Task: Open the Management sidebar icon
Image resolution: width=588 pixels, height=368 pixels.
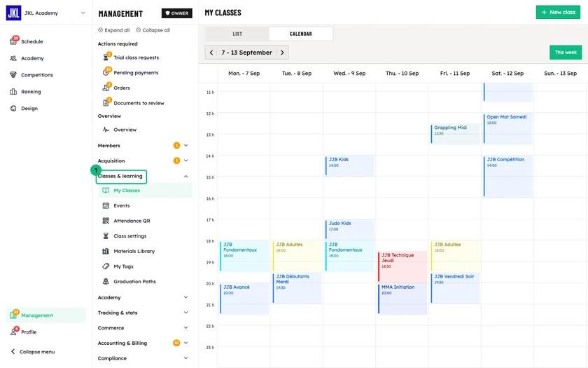Action: tap(13, 315)
